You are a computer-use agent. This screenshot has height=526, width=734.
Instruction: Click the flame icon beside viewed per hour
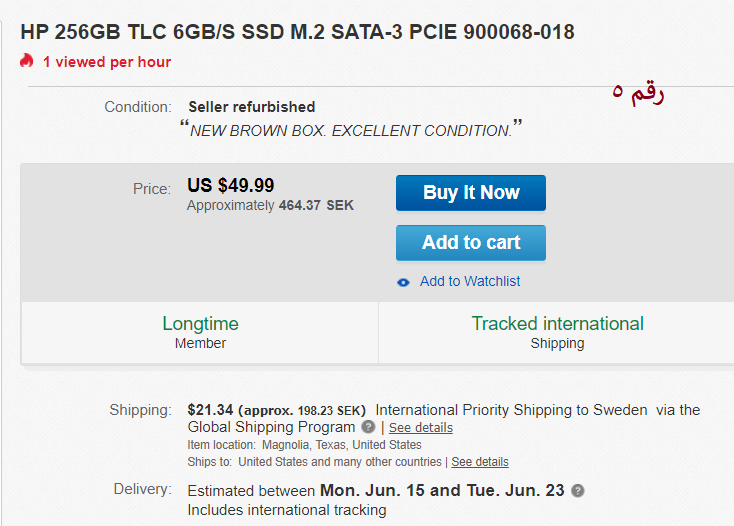[27, 62]
